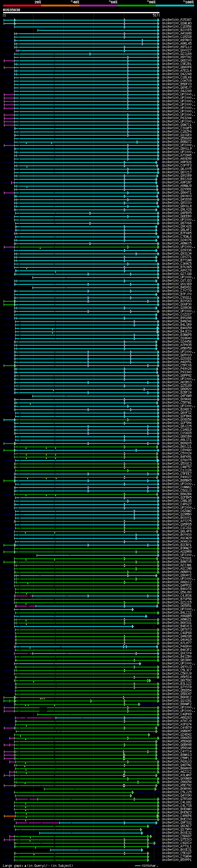Select hit label UniRef100_Q8J225

177,426
